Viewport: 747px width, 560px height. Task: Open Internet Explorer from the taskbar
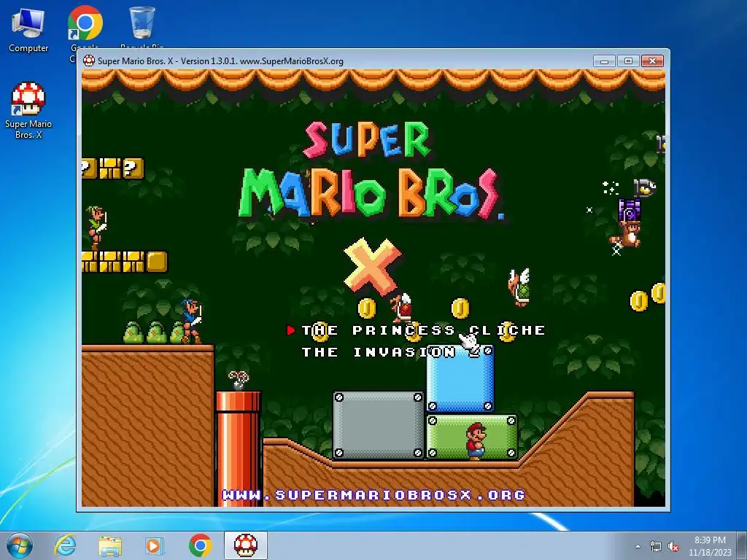65,545
